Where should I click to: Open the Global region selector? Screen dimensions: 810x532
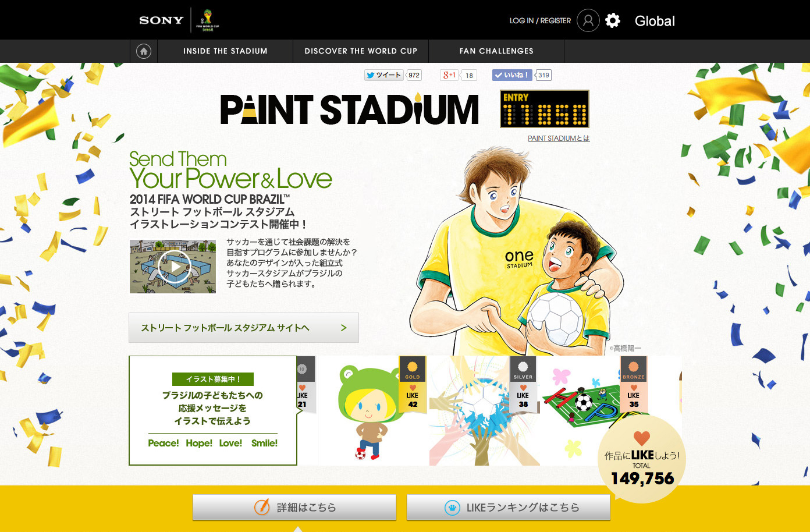tap(655, 21)
